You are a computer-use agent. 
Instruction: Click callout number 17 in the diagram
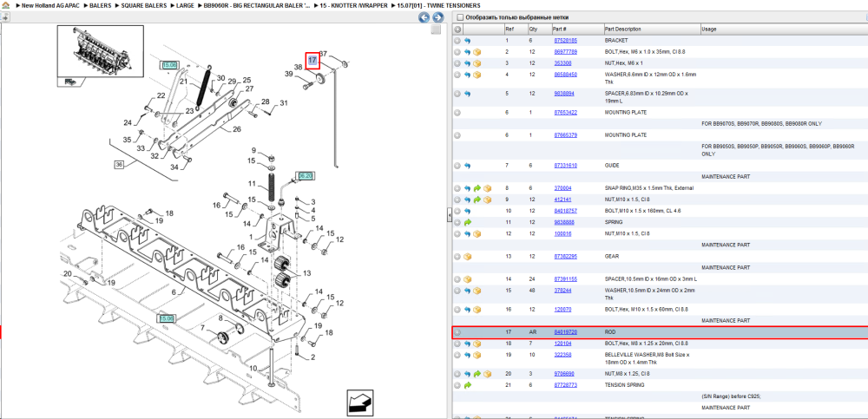(312, 60)
